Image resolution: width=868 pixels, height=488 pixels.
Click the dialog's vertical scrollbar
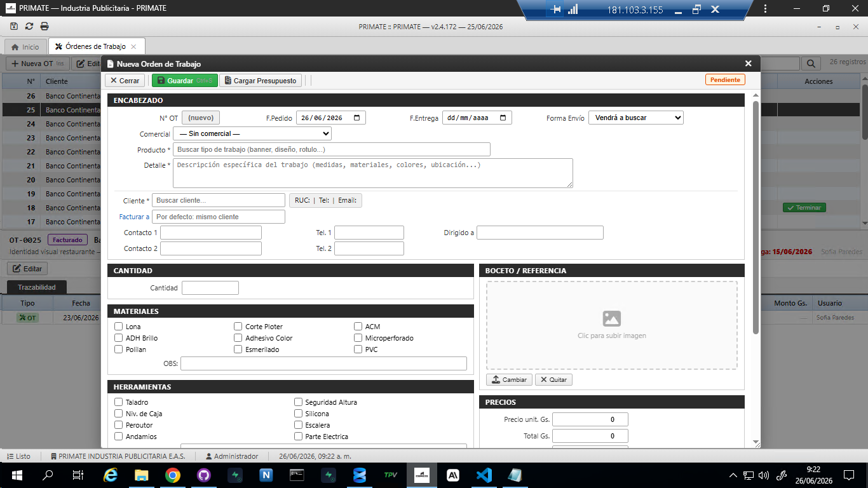point(756,216)
